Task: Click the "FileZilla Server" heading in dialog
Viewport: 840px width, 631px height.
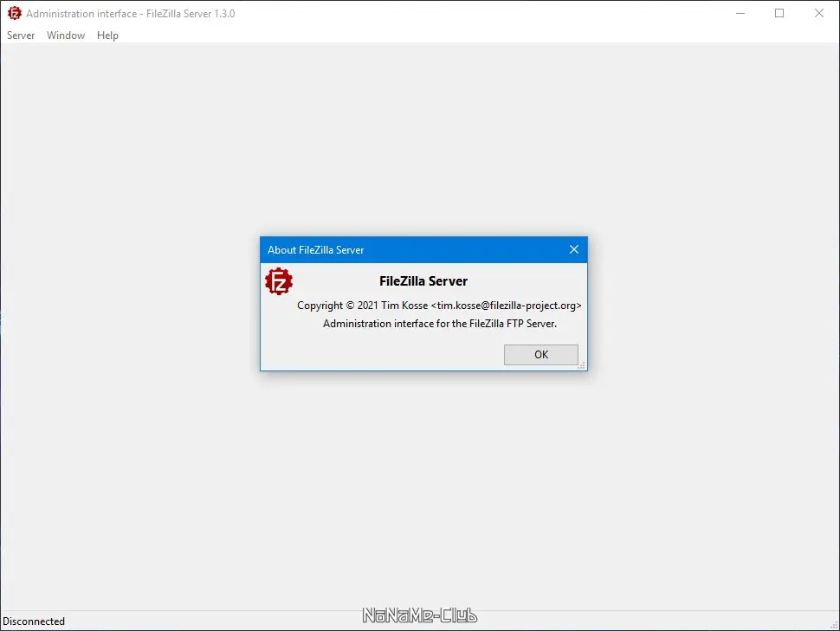Action: coord(423,281)
